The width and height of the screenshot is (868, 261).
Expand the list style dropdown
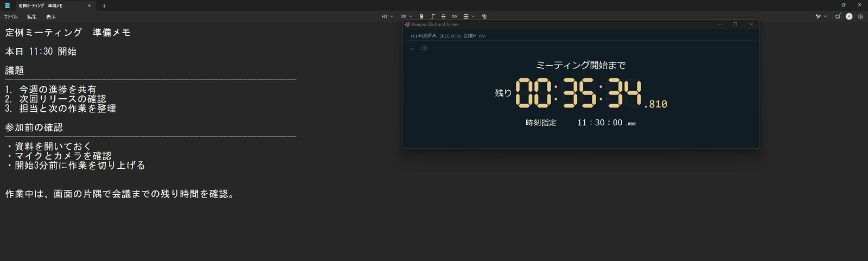tap(406, 17)
